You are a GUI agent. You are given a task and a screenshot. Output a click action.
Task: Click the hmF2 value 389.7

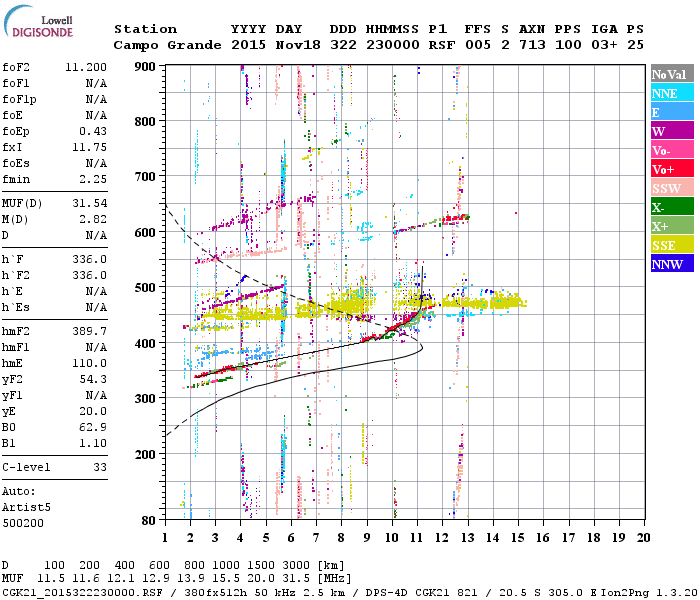tap(89, 331)
